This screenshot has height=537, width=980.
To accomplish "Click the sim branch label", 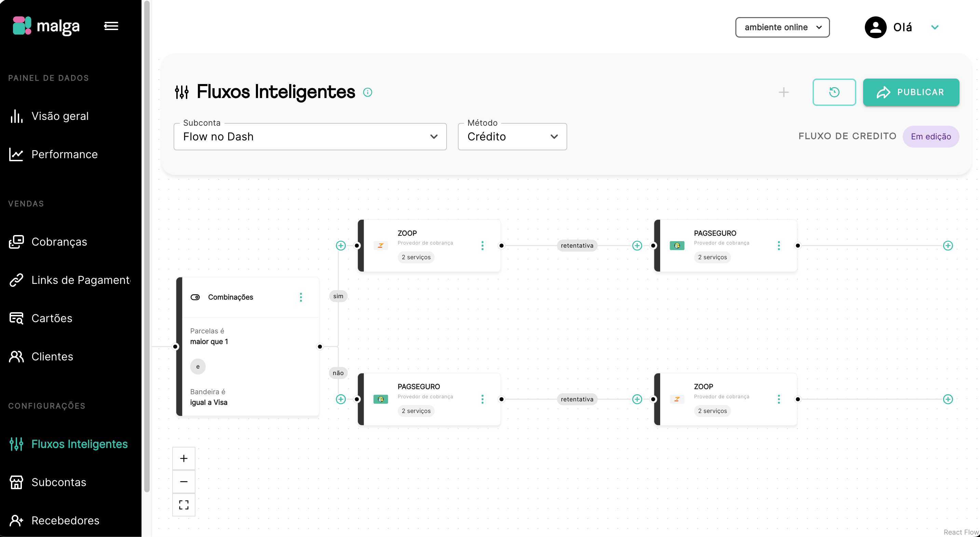I will 338,296.
